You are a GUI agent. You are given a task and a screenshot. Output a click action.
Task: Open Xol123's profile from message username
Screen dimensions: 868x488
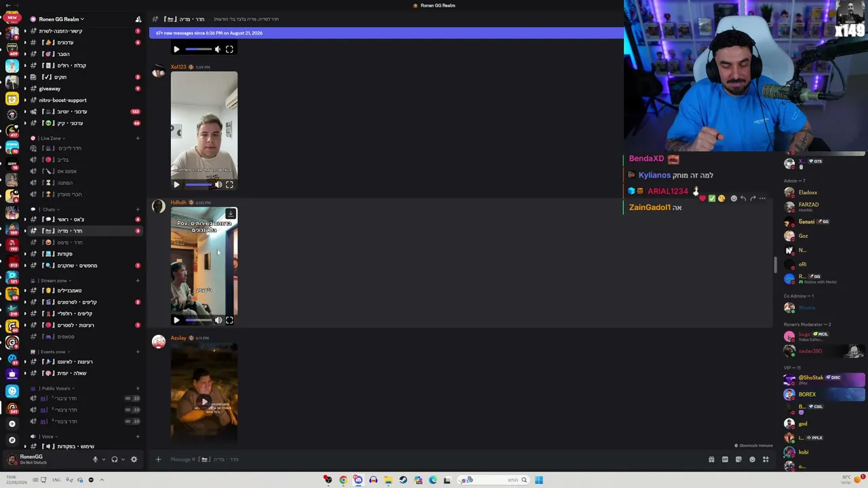tap(178, 67)
